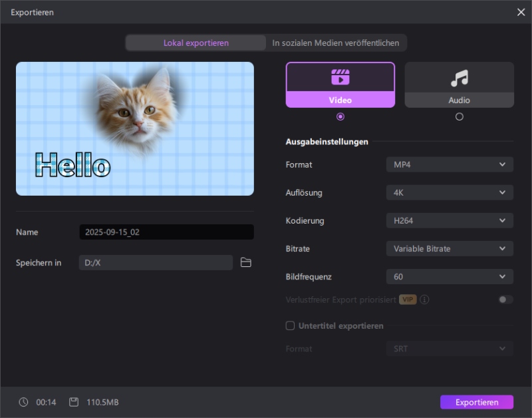The height and width of the screenshot is (418, 532).
Task: Select the Audio radio button
Action: point(459,116)
